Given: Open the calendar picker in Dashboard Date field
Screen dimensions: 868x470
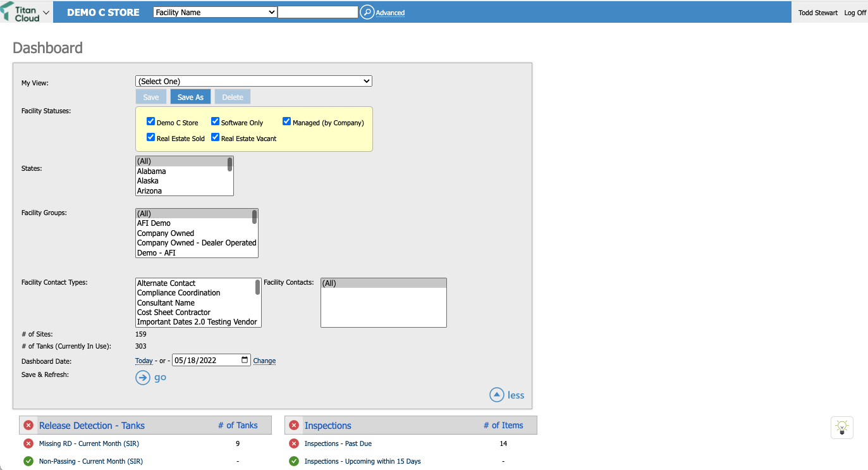Looking at the screenshot, I should (243, 359).
